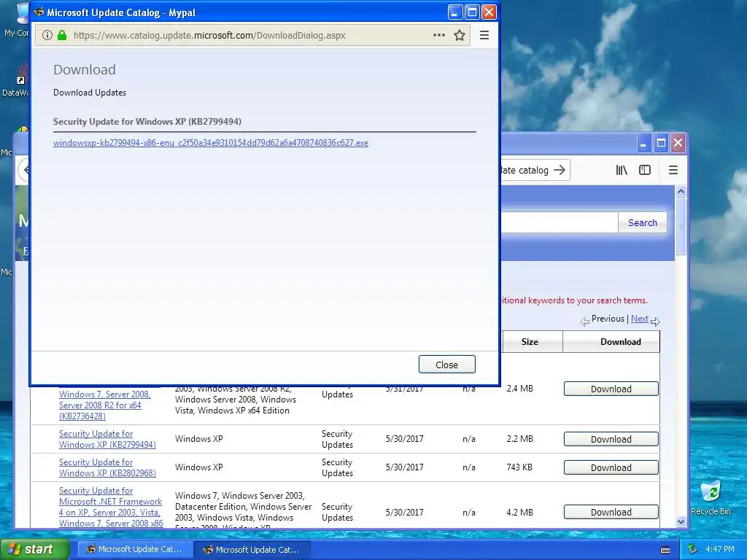Screen dimensions: 747x560
Task: Click the Search button in catalog page
Action: pyautogui.click(x=642, y=222)
